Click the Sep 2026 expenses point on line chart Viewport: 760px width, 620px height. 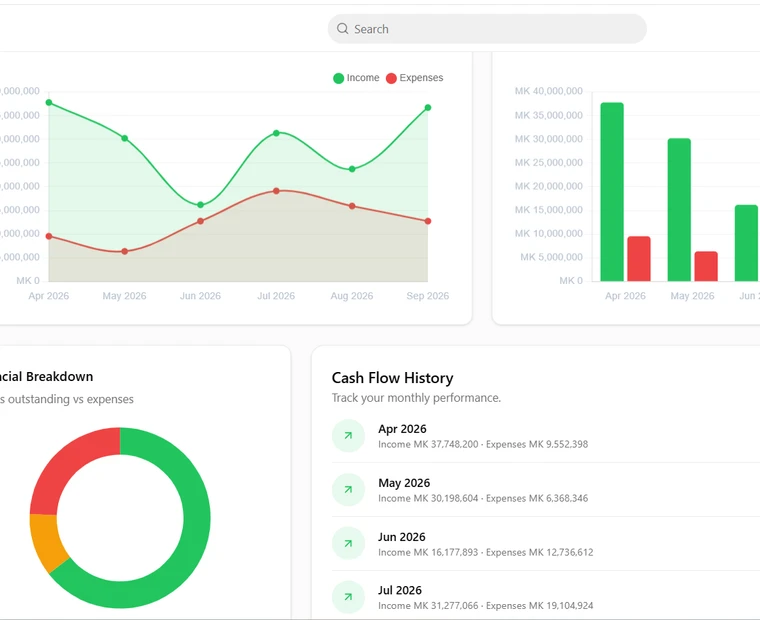point(428,221)
